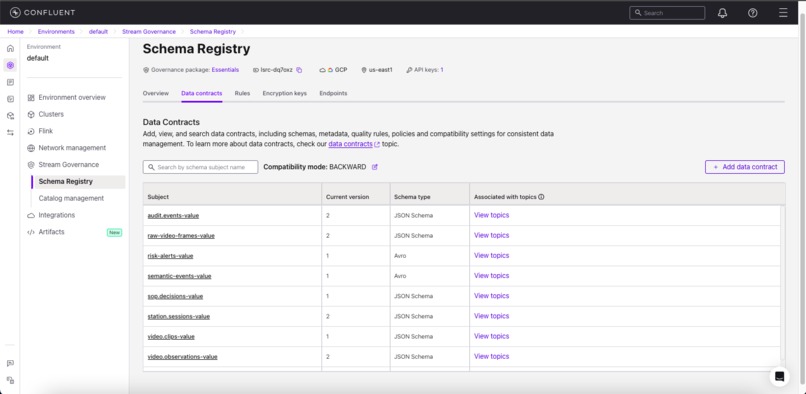Click Add data contract button
The height and width of the screenshot is (394, 806).
pos(745,167)
